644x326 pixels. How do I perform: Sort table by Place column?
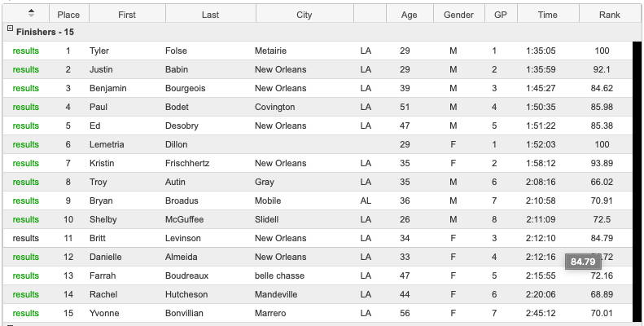pyautogui.click(x=68, y=15)
